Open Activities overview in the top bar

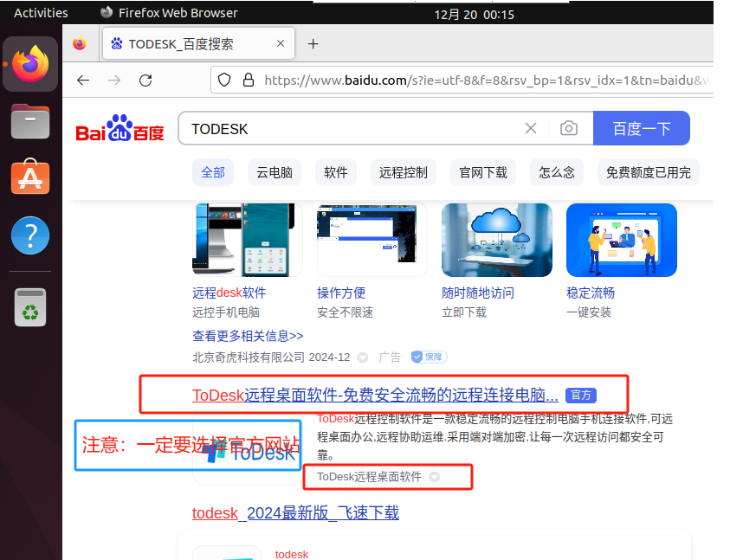pyautogui.click(x=41, y=13)
